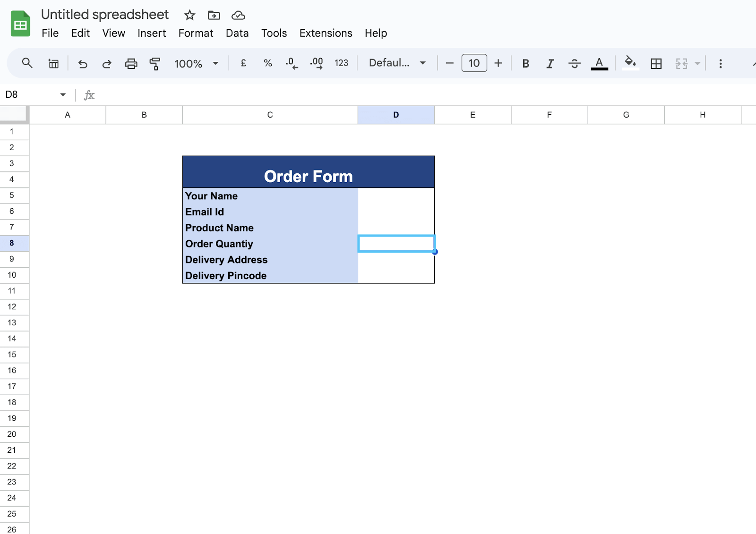Open the zoom level dropdown

coord(196,63)
